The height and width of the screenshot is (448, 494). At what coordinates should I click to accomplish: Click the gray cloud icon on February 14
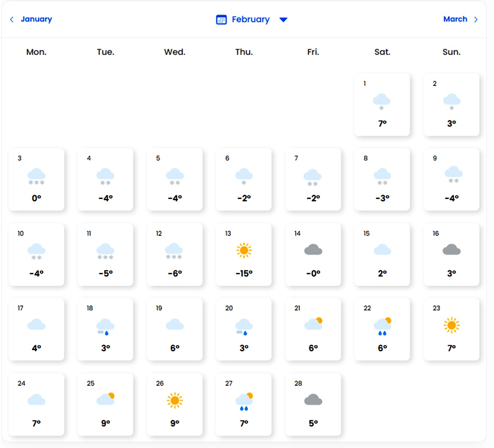[313, 250]
